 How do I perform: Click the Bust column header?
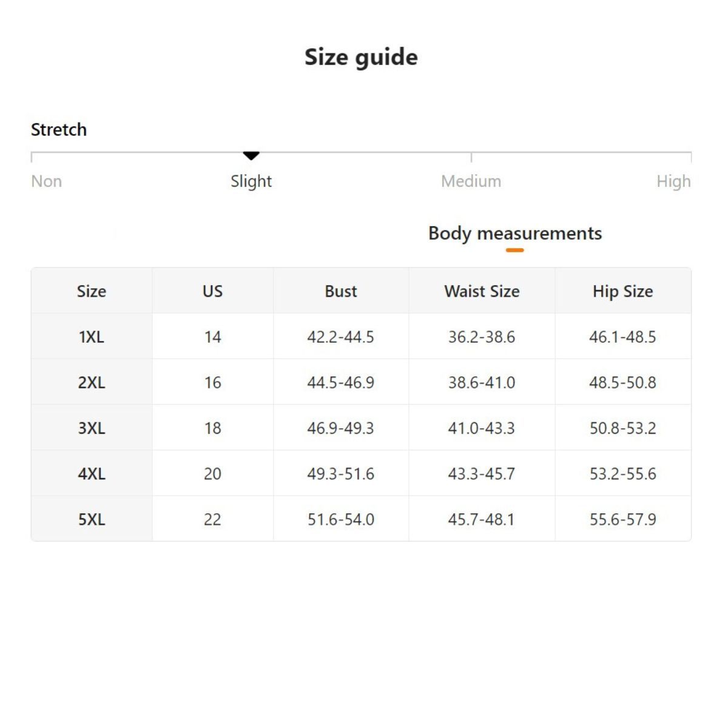tap(341, 291)
